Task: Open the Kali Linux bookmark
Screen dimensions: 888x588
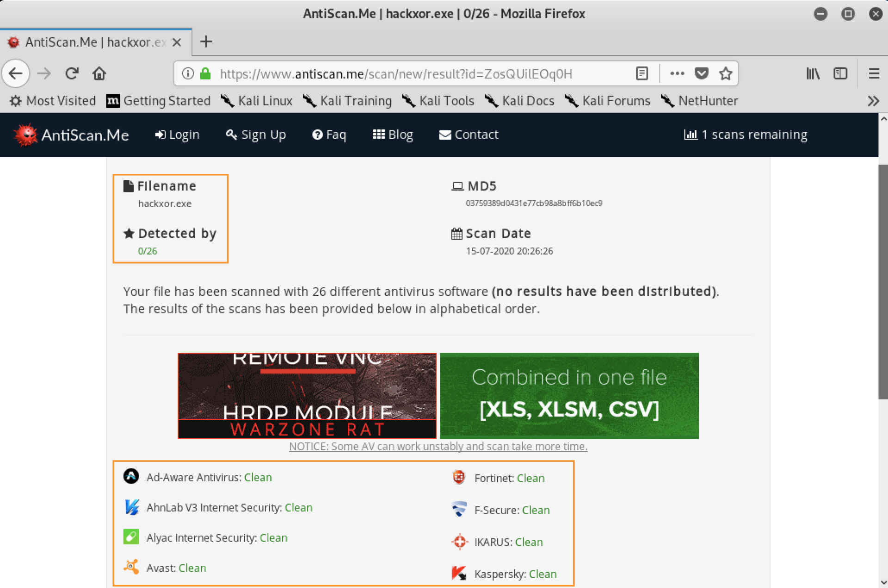Action: [x=257, y=101]
